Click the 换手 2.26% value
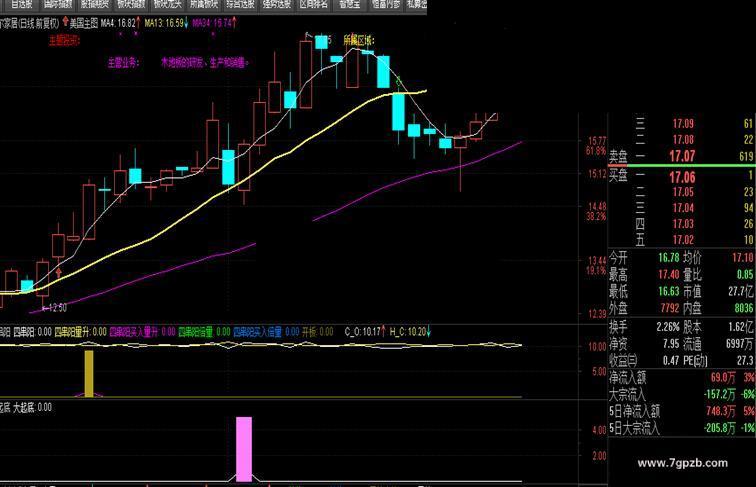756x487 pixels. (666, 327)
